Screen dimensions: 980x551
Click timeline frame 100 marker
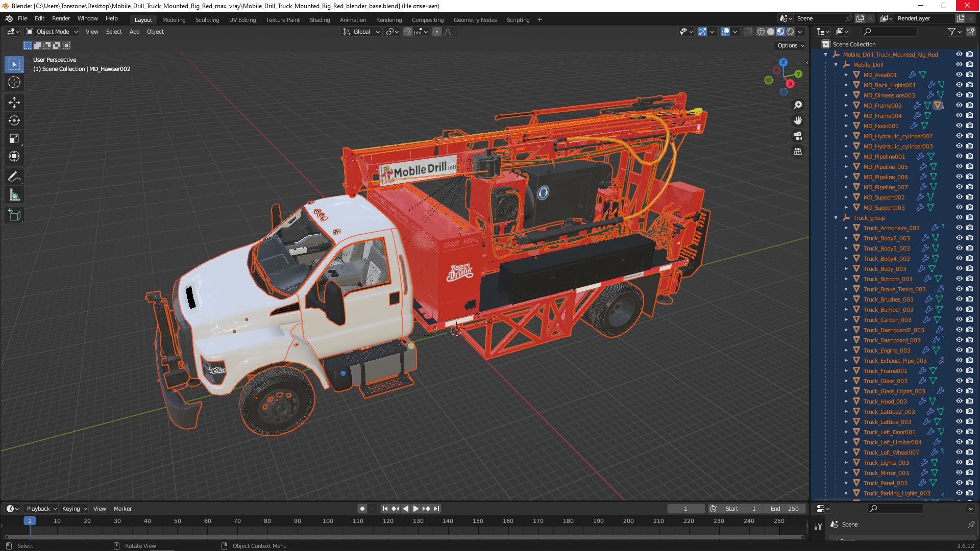coord(328,521)
